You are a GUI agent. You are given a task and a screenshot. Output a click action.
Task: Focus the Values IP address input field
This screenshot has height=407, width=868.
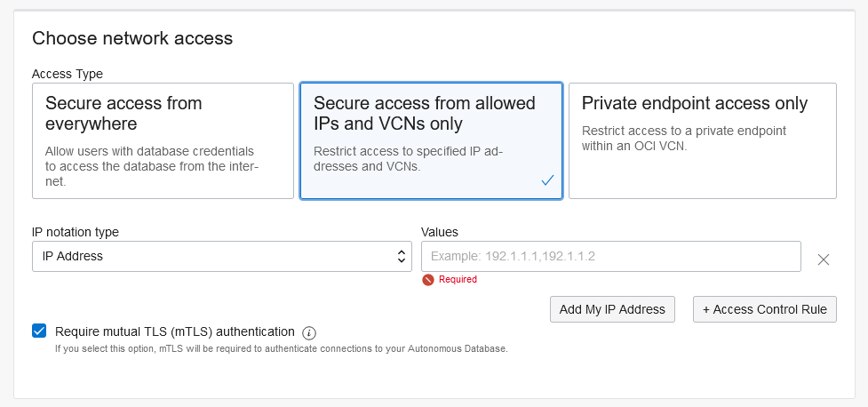pyautogui.click(x=610, y=256)
